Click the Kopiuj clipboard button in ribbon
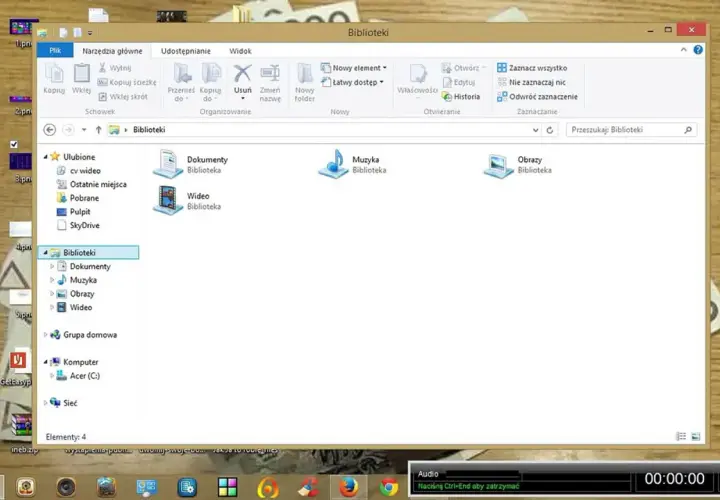The height and width of the screenshot is (500, 720). 54,79
